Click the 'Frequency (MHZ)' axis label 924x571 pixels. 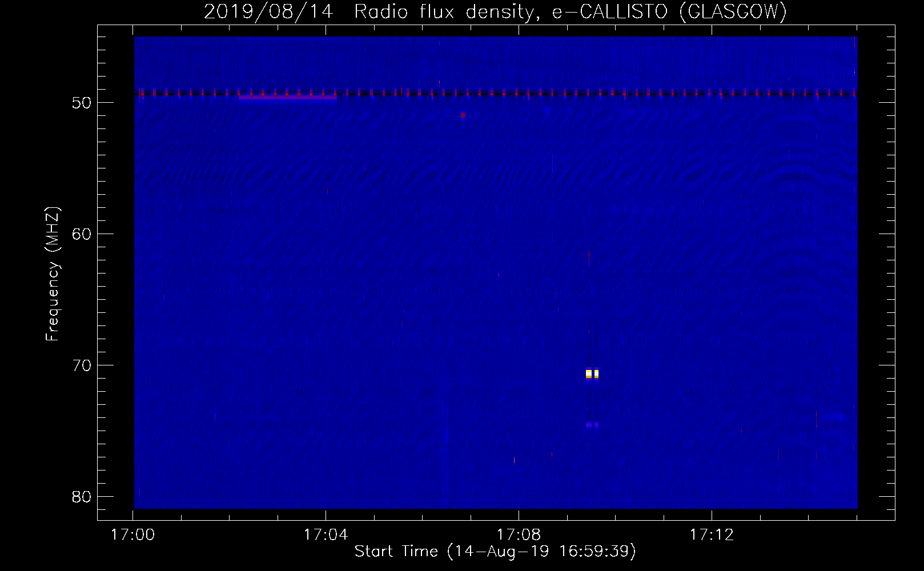point(53,274)
